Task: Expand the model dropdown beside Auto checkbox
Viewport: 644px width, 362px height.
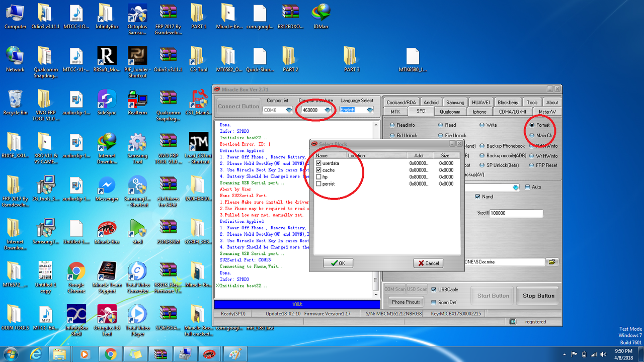Action: (515, 188)
